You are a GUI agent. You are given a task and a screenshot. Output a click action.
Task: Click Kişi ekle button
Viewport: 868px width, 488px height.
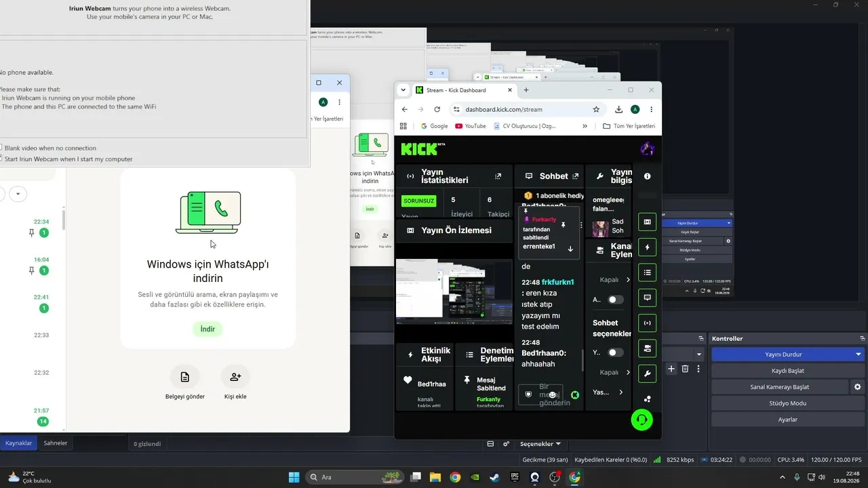pyautogui.click(x=235, y=383)
